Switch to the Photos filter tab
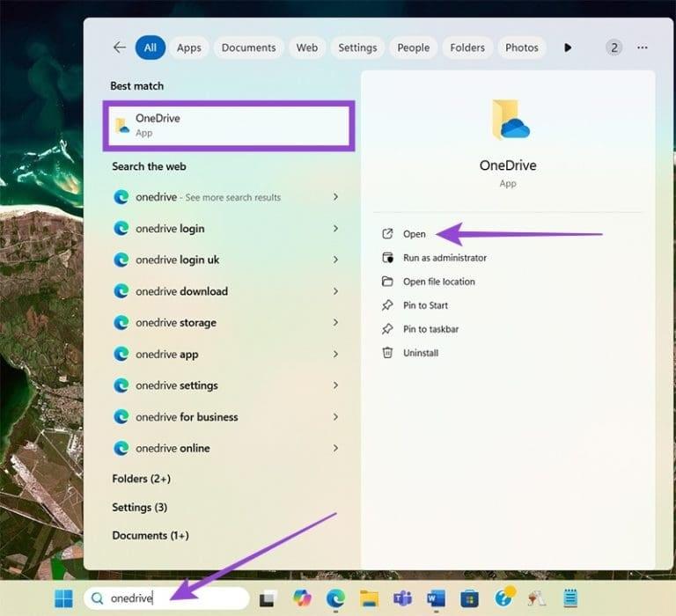 click(x=522, y=48)
